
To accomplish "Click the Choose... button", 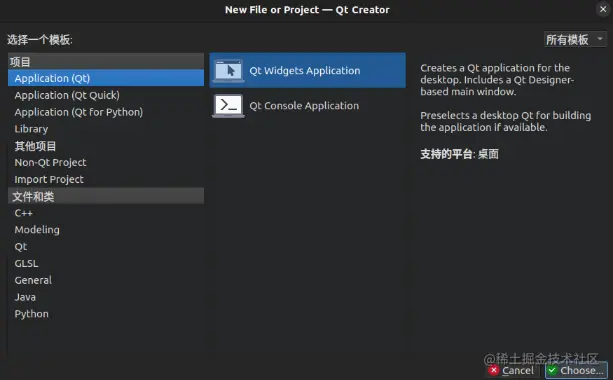I will [x=576, y=370].
